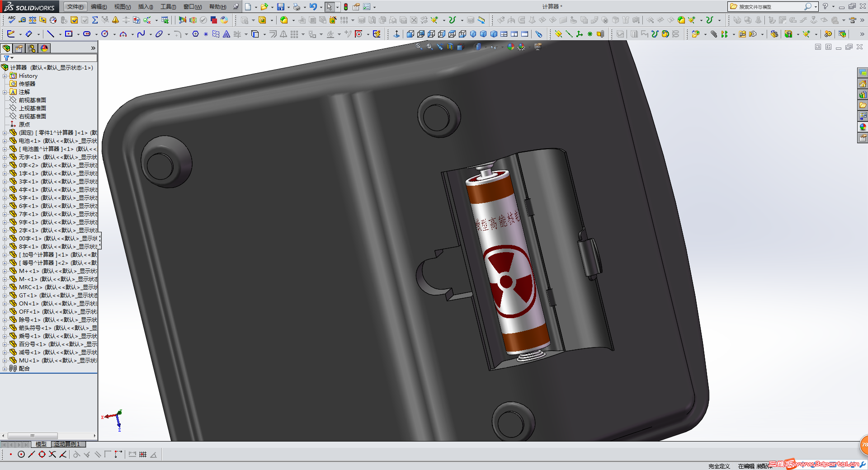Click the Edit Appearance color ball in viewport
The height and width of the screenshot is (470, 868).
(x=511, y=47)
